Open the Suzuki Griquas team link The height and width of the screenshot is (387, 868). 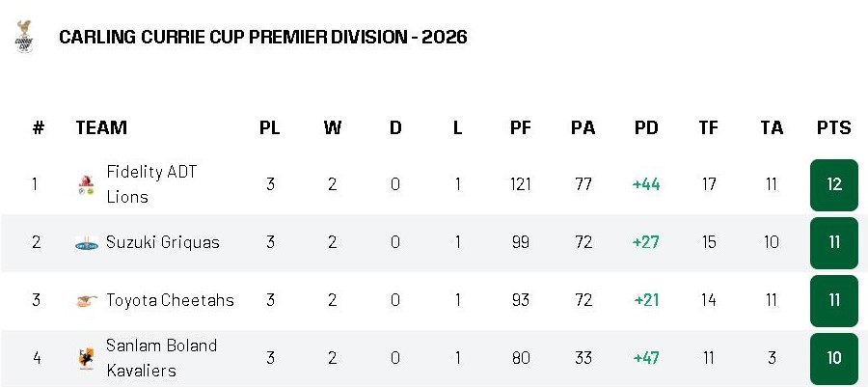point(163,242)
